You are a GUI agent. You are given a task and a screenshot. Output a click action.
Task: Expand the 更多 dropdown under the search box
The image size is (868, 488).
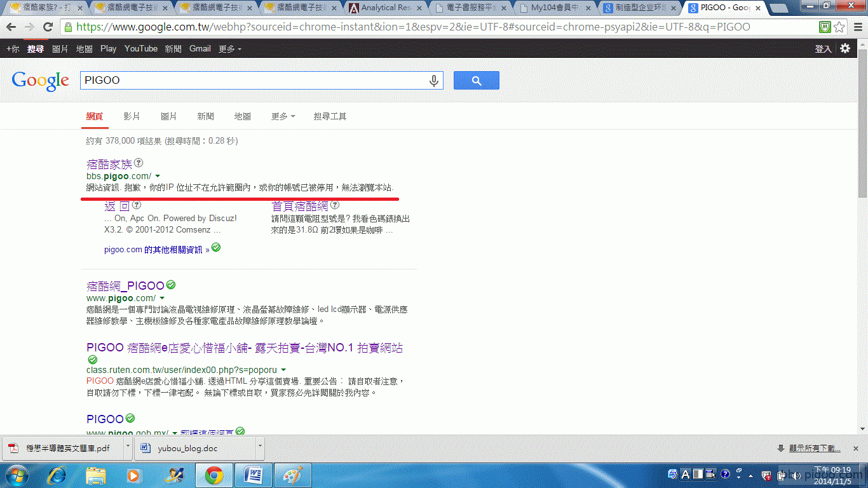click(x=283, y=116)
